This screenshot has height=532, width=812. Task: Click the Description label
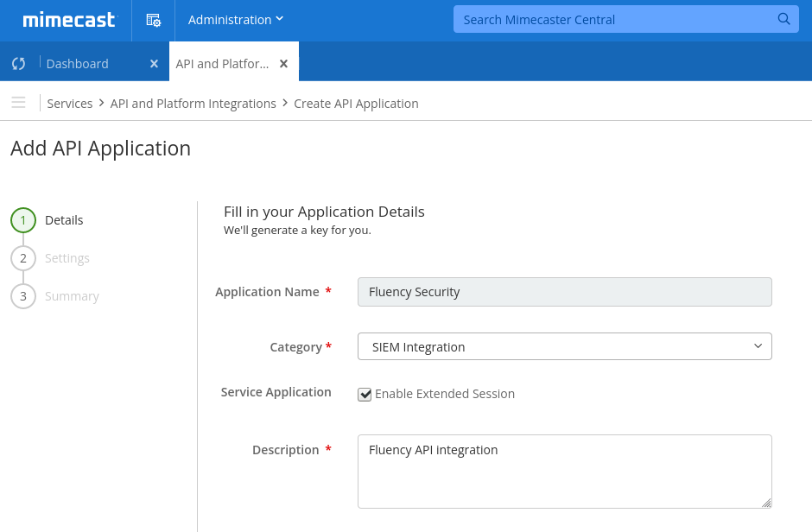point(286,450)
